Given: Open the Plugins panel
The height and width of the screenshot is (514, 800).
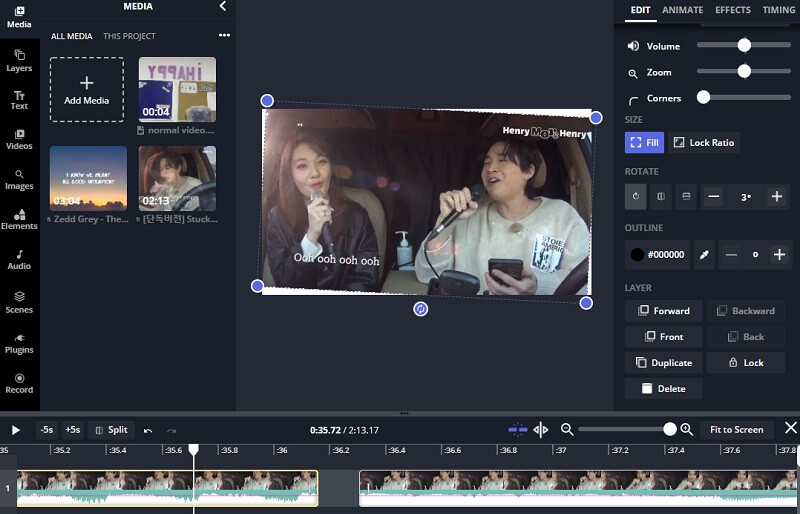Looking at the screenshot, I should point(19,342).
